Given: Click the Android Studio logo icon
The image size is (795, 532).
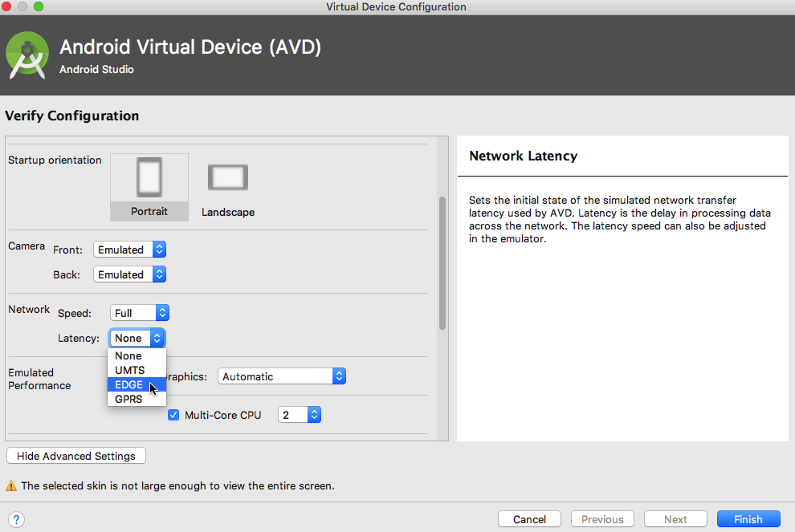Looking at the screenshot, I should pos(28,56).
